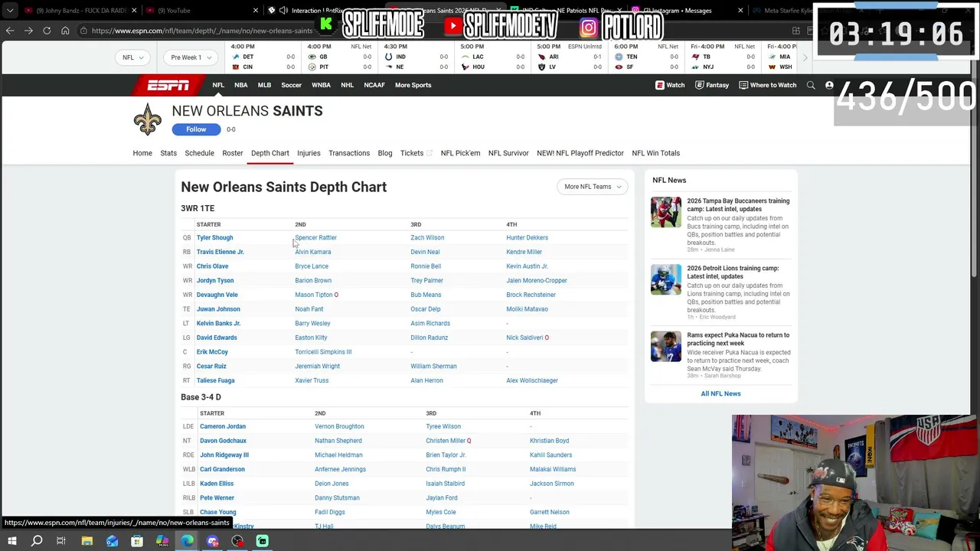Open the user profile icon
980x551 pixels.
point(829,85)
